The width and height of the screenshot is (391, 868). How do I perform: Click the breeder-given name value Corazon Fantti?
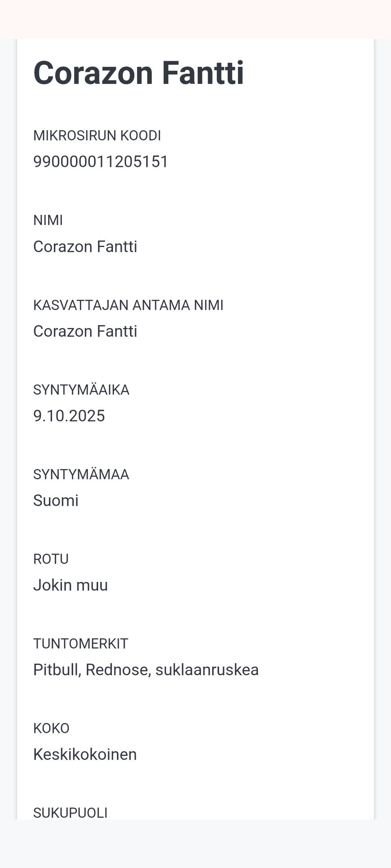[x=85, y=331]
